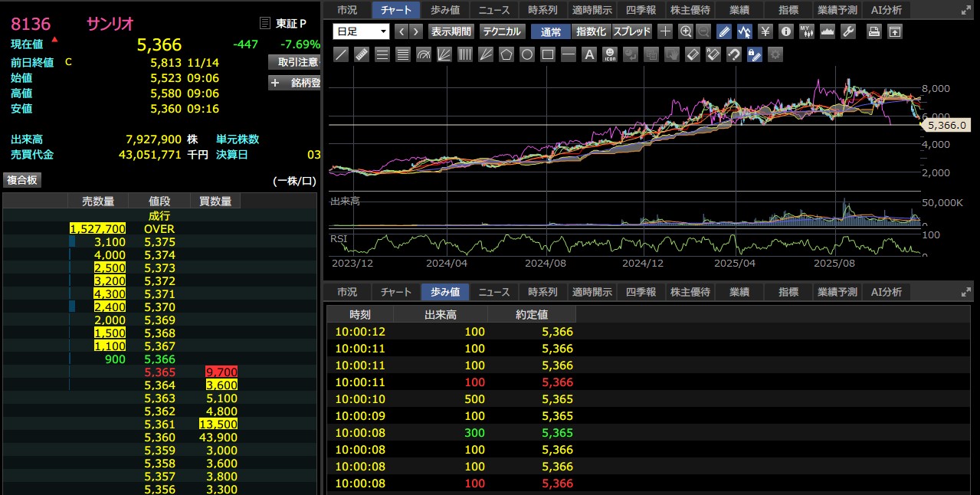Click the テクニカル button
The image size is (980, 495).
502,31
